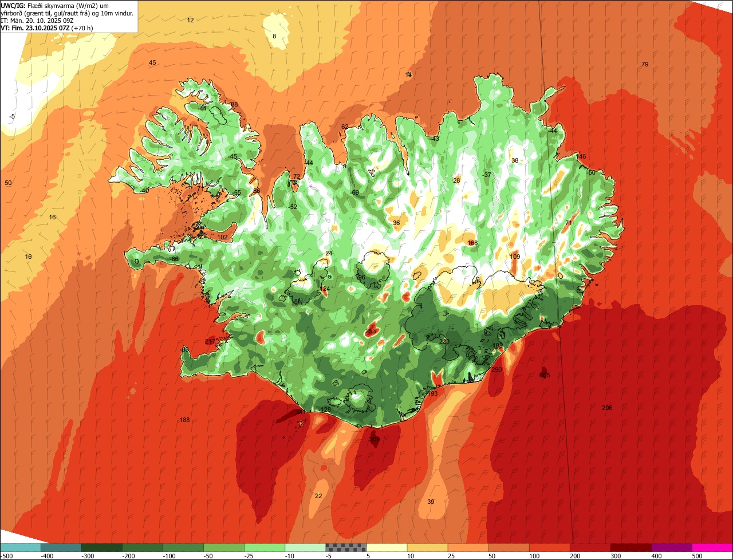Click the map value 102
This screenshot has width=733, height=560.
coord(223,237)
